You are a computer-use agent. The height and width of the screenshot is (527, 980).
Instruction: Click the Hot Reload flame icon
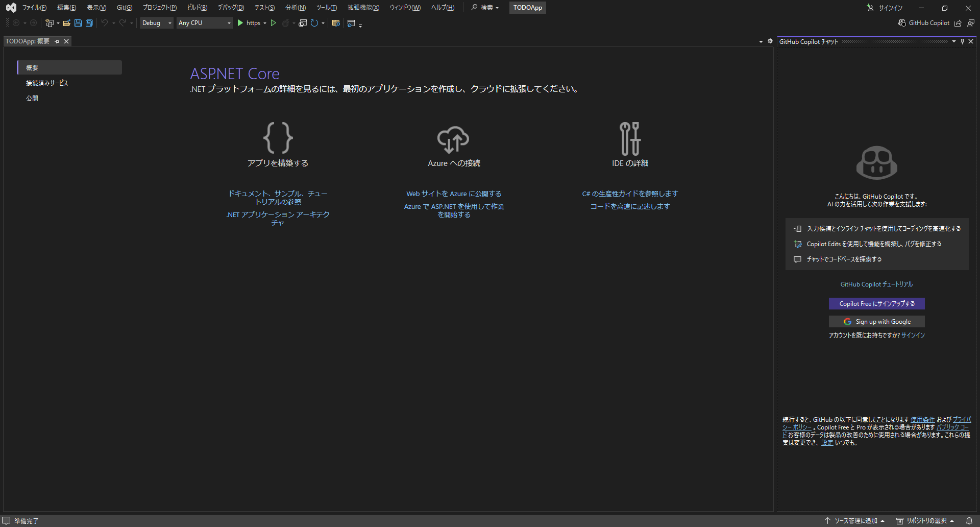285,23
